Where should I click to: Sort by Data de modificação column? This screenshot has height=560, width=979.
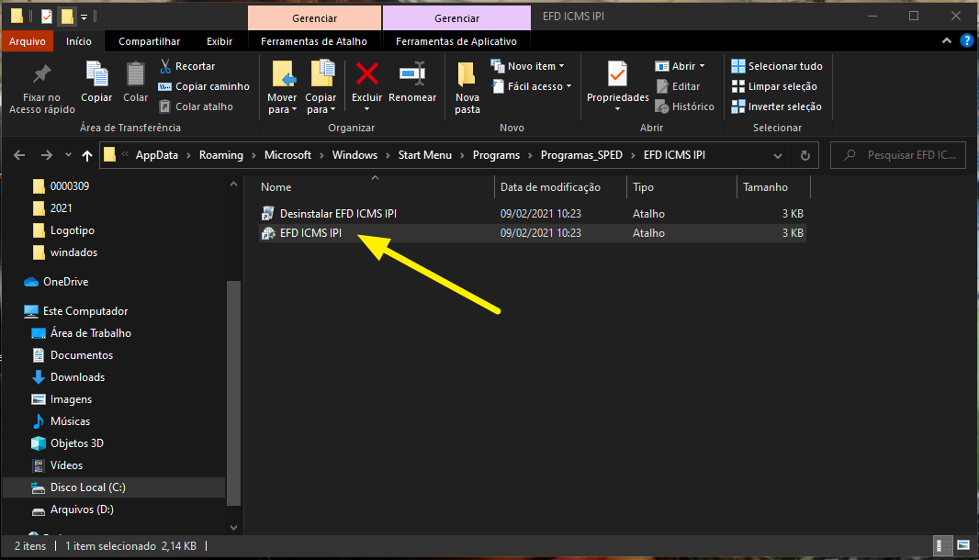561,187
